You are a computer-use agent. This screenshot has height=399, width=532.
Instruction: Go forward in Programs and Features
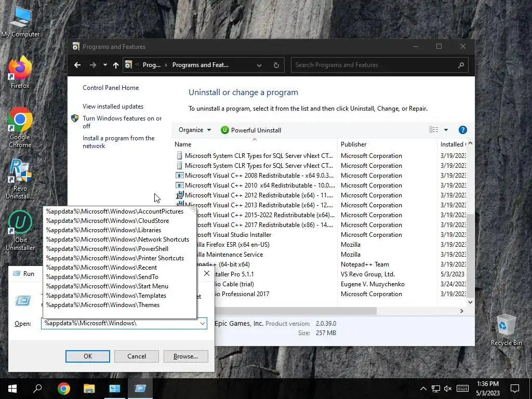point(92,65)
